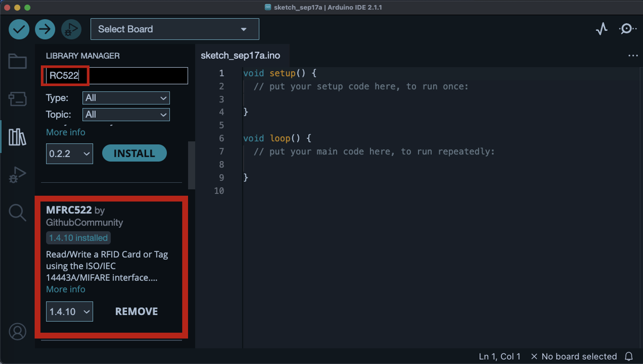
Task: Open More info link above INSTALL
Action: point(65,132)
